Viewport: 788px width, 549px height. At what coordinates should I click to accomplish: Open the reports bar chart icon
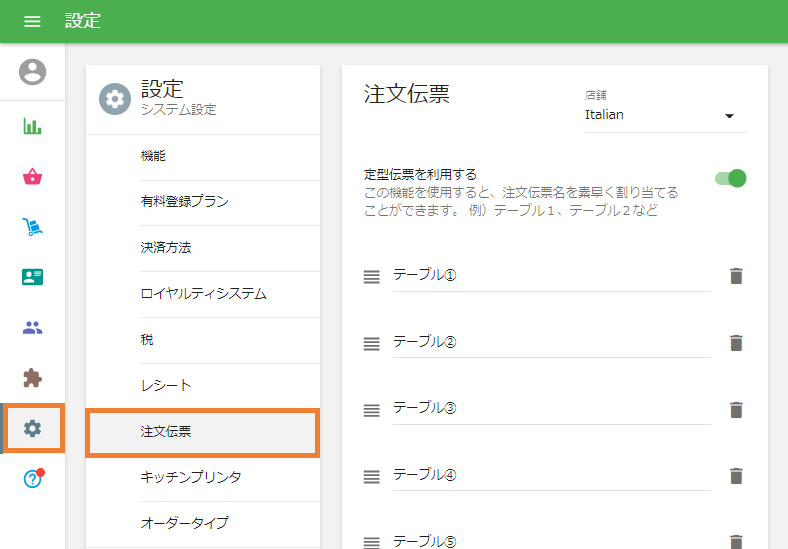coord(33,127)
